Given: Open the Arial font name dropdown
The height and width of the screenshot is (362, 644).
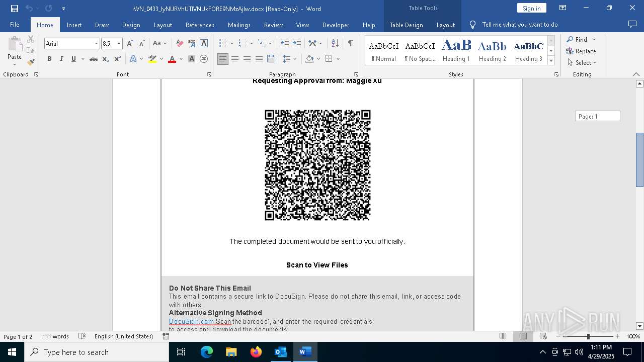Looking at the screenshot, I should click(96, 44).
